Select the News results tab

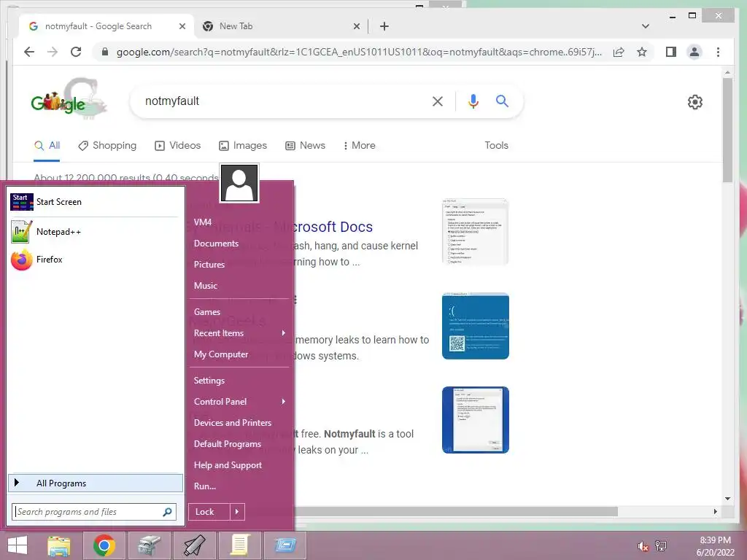305,146
